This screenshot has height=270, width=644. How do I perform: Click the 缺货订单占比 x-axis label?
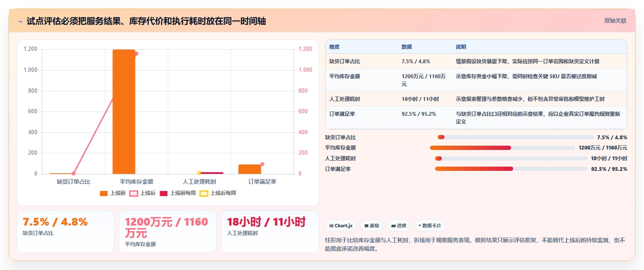[x=74, y=182]
